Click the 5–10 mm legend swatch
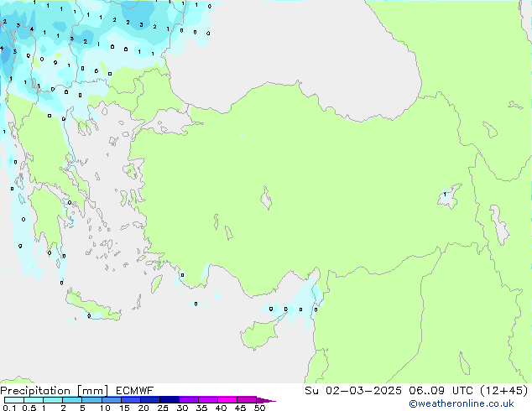The image size is (532, 411). [91, 400]
